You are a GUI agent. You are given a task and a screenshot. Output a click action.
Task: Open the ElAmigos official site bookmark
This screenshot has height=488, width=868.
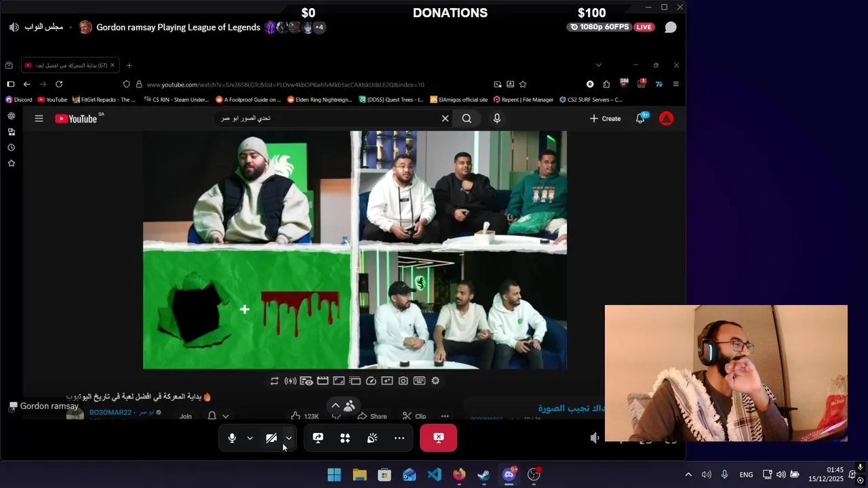(x=459, y=100)
